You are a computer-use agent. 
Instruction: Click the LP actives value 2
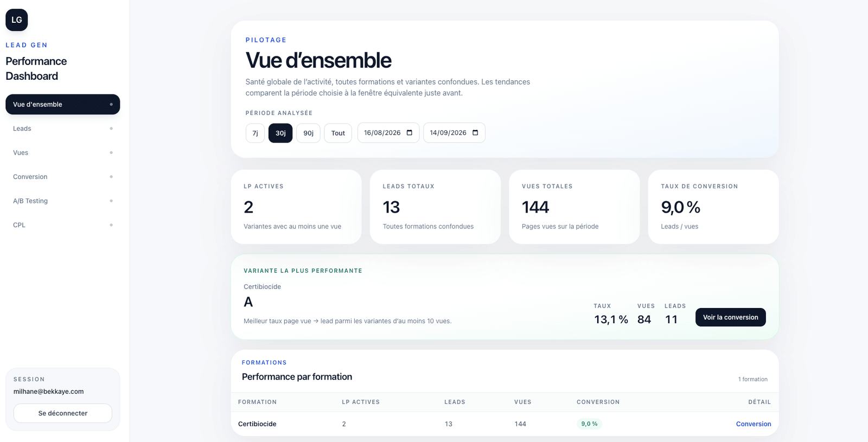(248, 207)
